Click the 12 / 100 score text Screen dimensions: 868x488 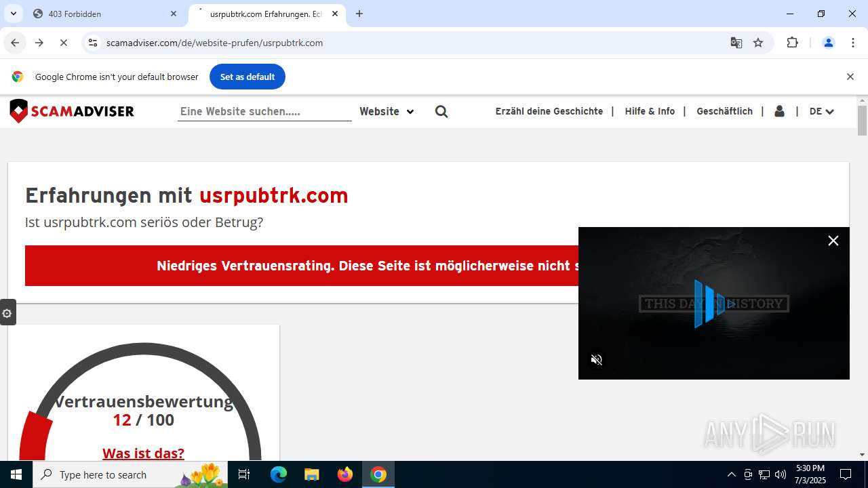[143, 420]
